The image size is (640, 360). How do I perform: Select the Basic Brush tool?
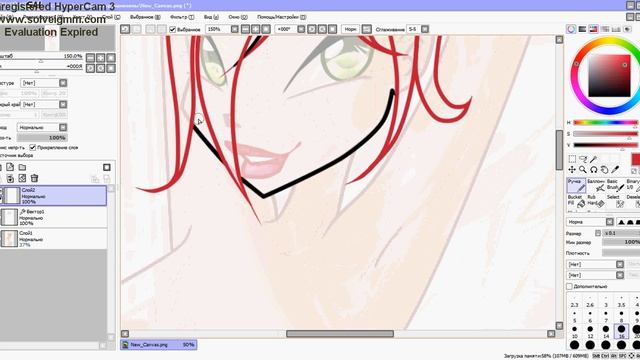click(x=615, y=185)
